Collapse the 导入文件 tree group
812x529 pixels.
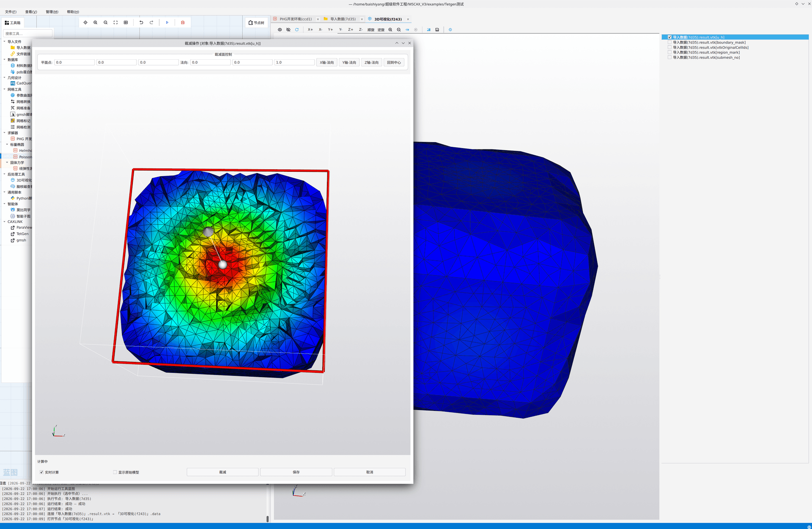click(x=5, y=41)
